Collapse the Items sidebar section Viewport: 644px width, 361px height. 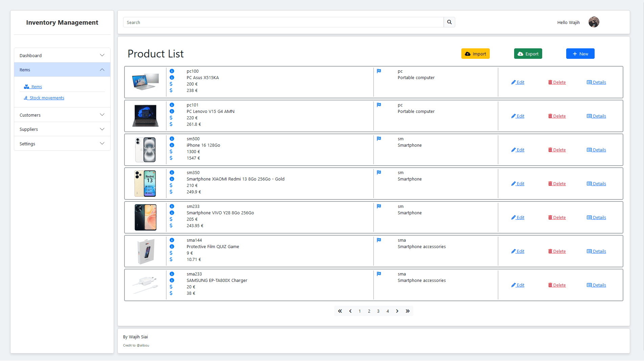coord(62,70)
